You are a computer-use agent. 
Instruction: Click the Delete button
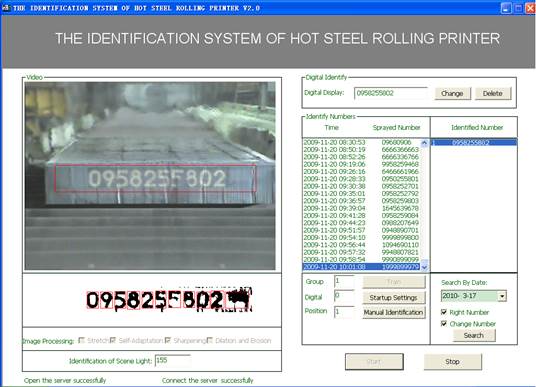pos(493,93)
